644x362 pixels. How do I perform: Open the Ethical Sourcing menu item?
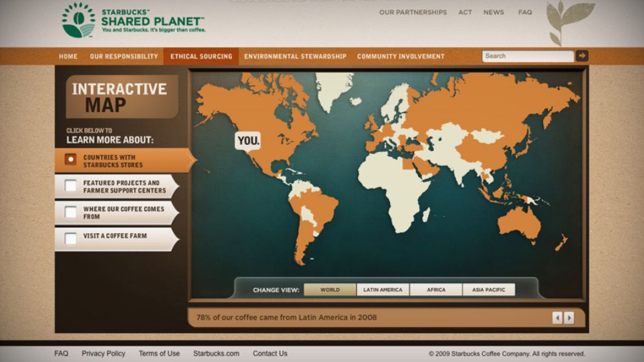[x=201, y=56]
